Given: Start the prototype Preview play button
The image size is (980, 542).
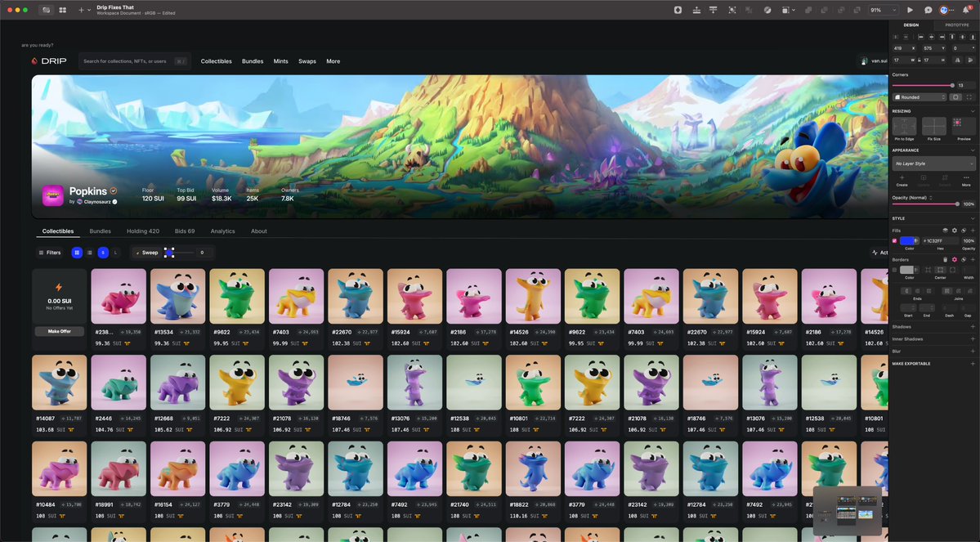Looking at the screenshot, I should pos(910,10).
